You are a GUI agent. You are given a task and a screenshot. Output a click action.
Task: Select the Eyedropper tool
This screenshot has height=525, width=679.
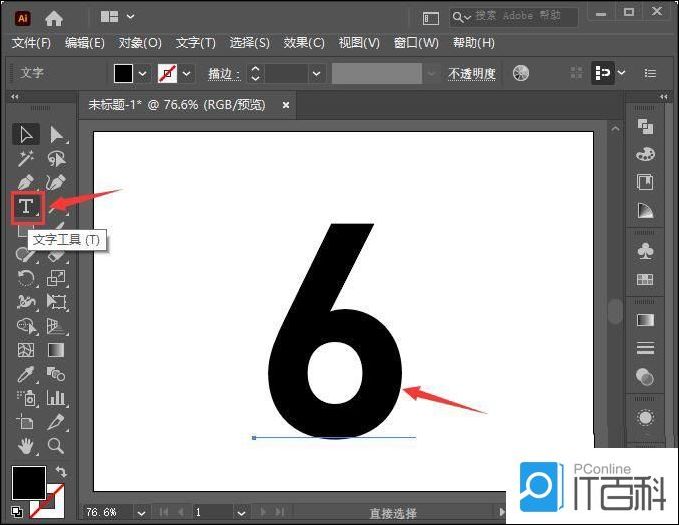pos(26,374)
